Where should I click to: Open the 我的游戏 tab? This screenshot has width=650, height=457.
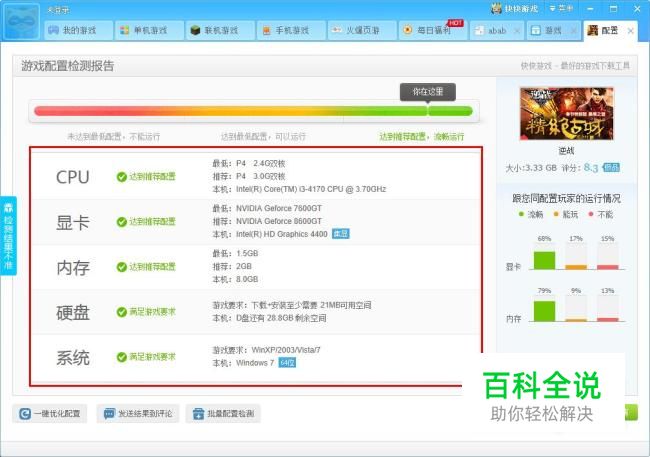pyautogui.click(x=78, y=30)
